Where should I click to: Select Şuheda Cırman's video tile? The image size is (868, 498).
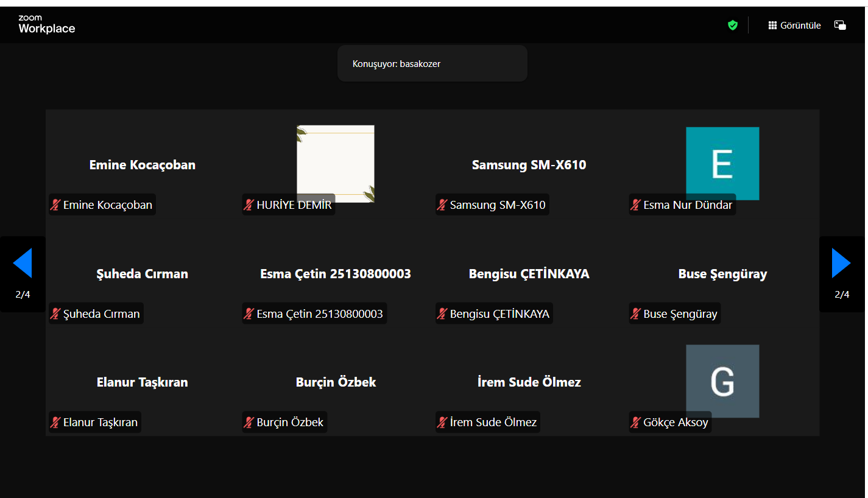coord(142,274)
